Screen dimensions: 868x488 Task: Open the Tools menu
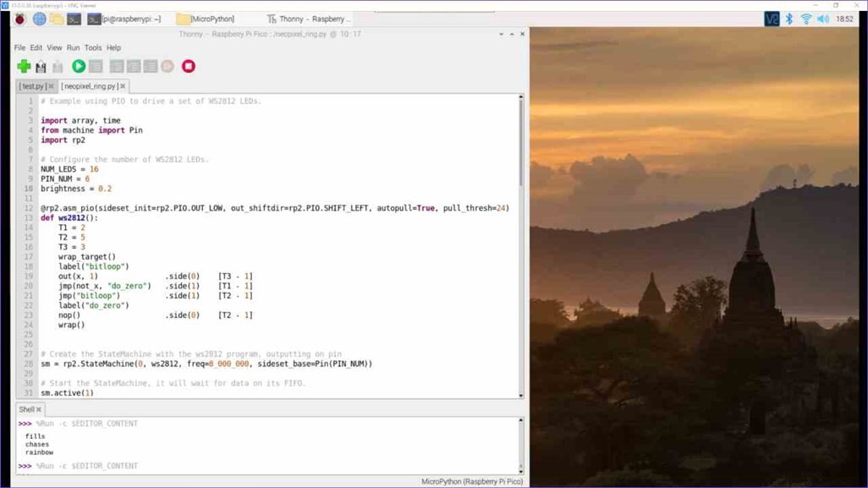point(93,48)
